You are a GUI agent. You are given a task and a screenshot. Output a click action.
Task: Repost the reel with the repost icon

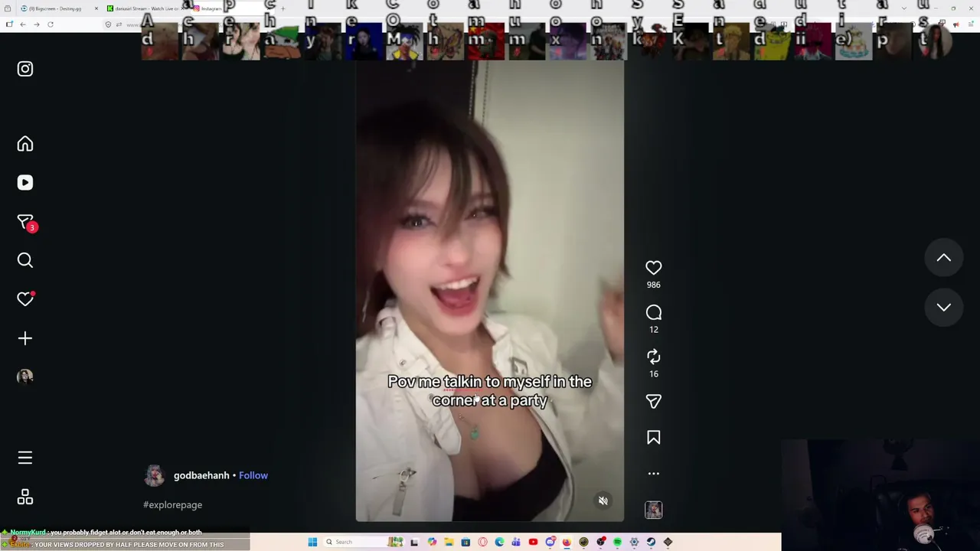tap(653, 357)
